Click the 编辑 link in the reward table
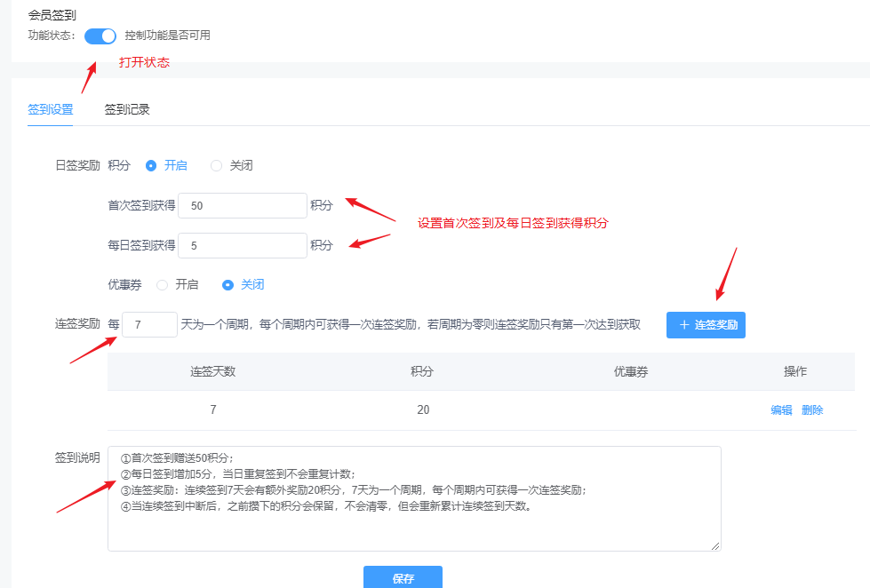 782,409
